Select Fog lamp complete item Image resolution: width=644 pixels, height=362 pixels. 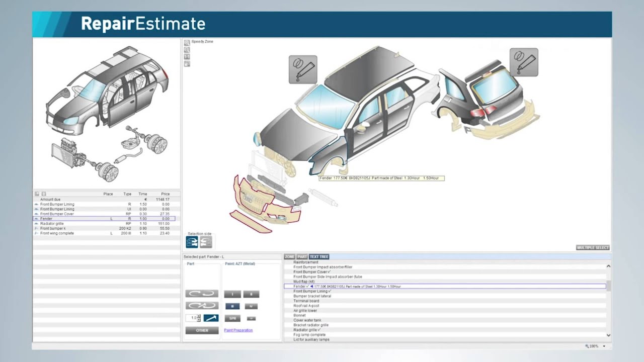pyautogui.click(x=309, y=335)
